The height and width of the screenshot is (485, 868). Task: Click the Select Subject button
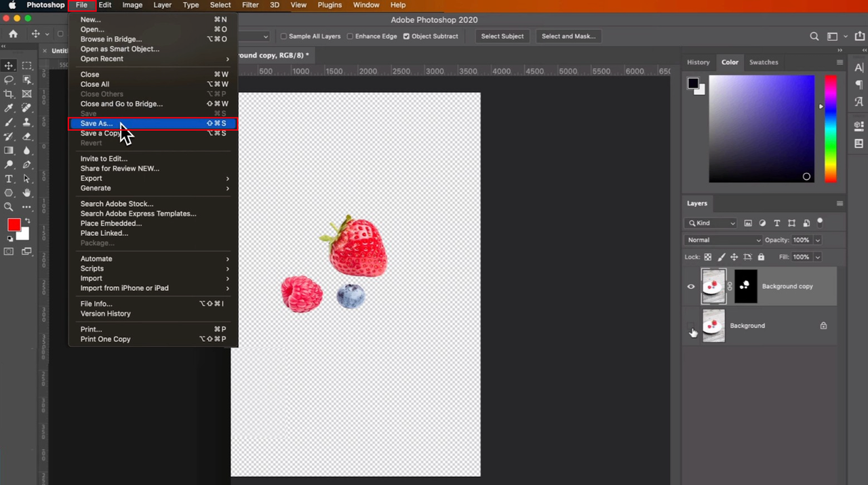click(x=502, y=37)
